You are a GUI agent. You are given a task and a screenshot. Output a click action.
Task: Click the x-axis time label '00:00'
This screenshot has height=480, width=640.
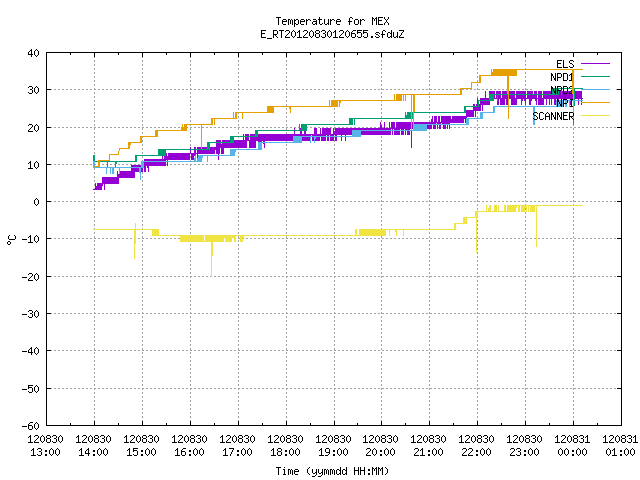572,452
